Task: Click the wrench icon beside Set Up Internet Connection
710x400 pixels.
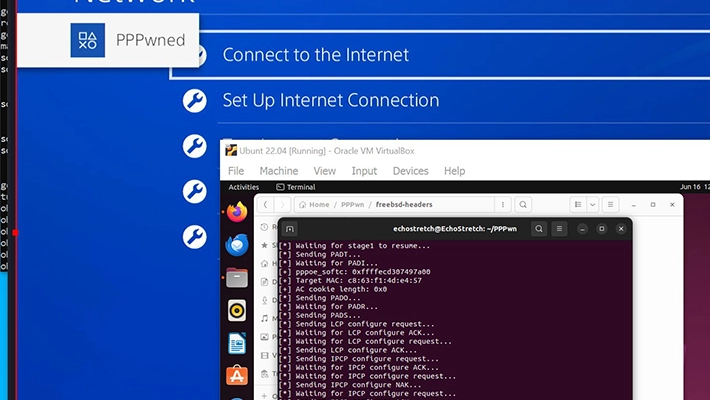Action: [195, 101]
